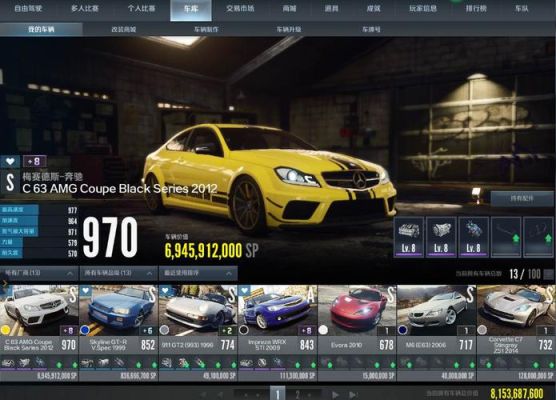Go to page 1 of the car list
Image resolution: width=556 pixels, height=400 pixels.
(278, 394)
